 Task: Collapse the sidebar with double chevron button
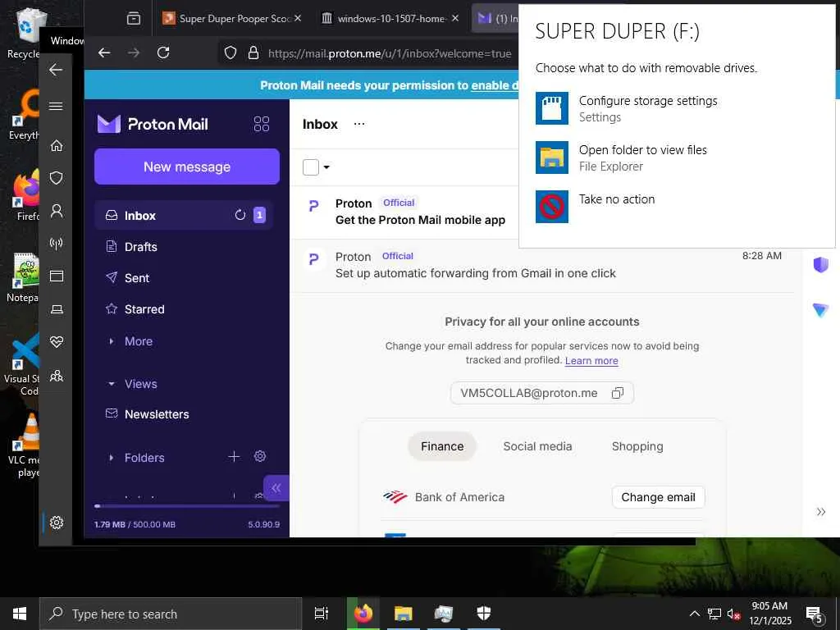pyautogui.click(x=276, y=487)
